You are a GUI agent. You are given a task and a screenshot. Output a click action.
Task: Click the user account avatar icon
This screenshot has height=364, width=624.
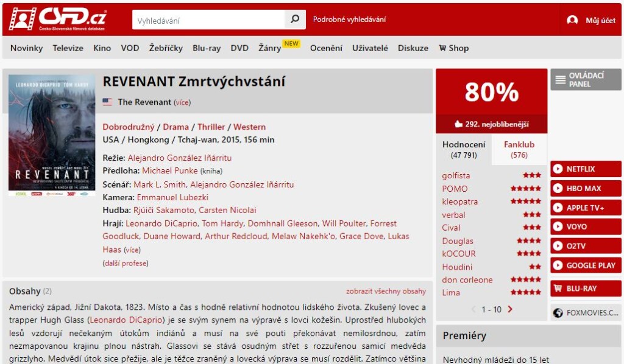[x=572, y=20]
